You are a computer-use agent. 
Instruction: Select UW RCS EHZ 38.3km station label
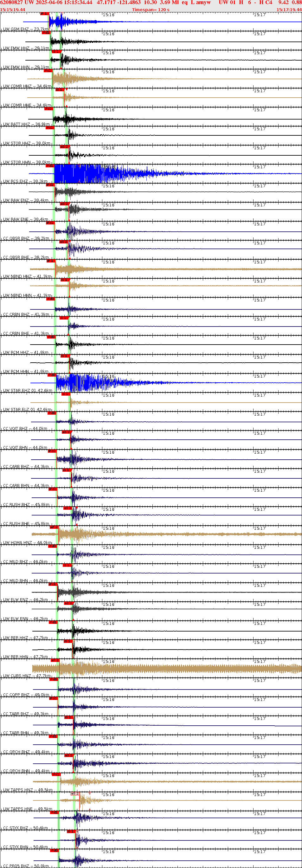click(x=26, y=181)
